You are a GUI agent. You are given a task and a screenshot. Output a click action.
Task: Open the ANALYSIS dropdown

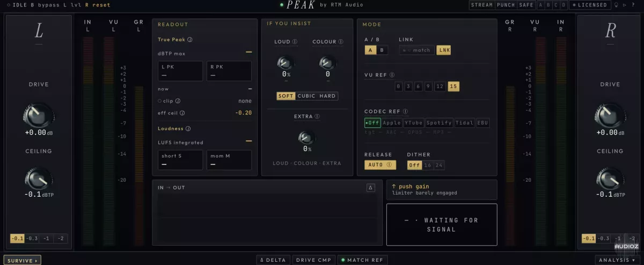pyautogui.click(x=618, y=260)
